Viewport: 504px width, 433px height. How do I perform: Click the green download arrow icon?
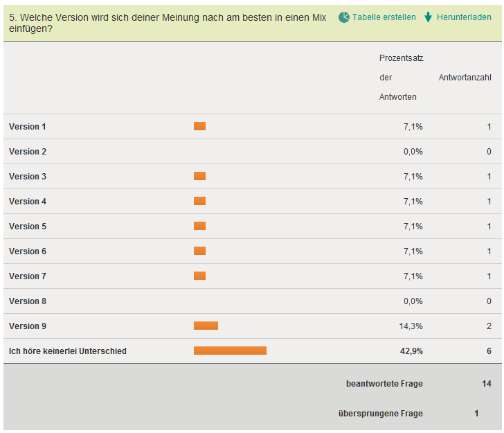pyautogui.click(x=429, y=17)
